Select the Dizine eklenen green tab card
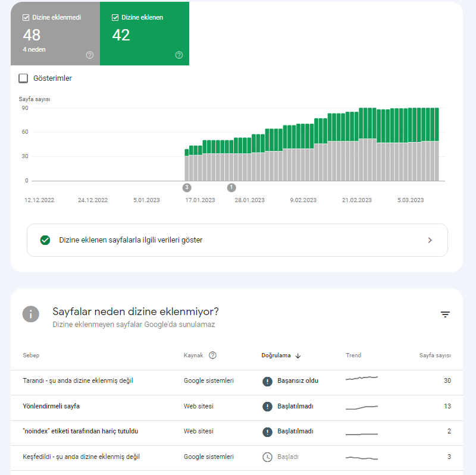476x475 pixels. (x=145, y=34)
